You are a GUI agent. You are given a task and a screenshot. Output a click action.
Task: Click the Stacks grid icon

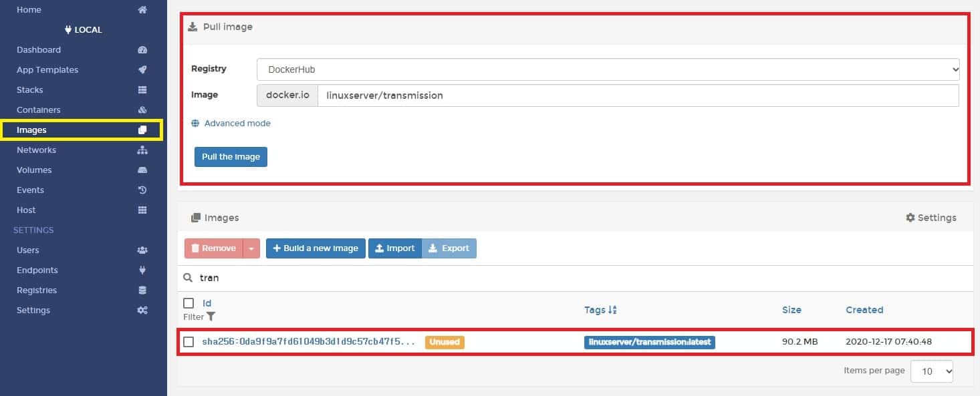click(142, 90)
